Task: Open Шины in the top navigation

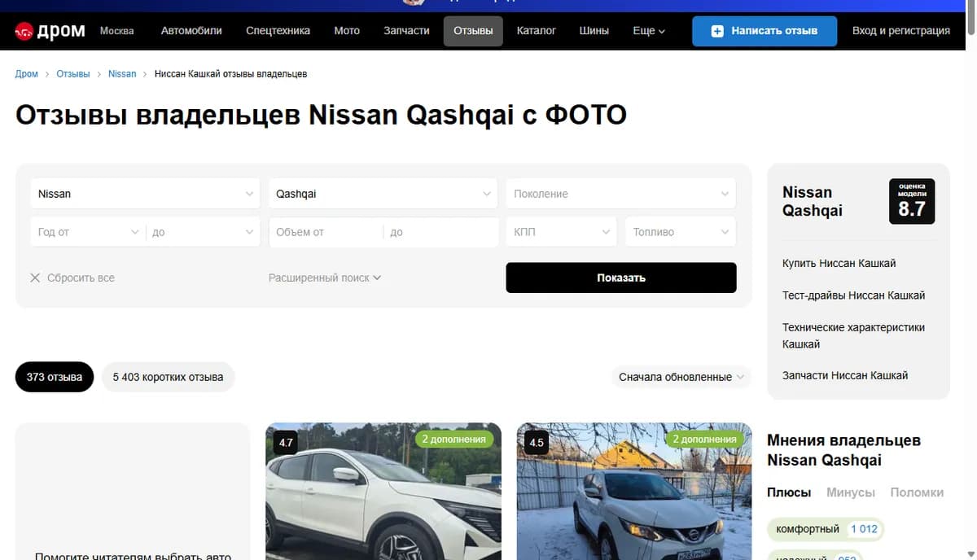Action: [x=594, y=31]
